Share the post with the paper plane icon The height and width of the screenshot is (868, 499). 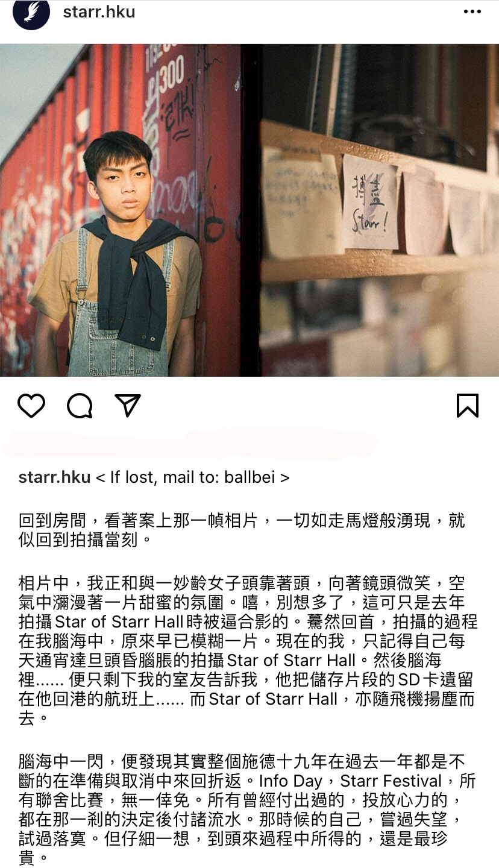[128, 406]
